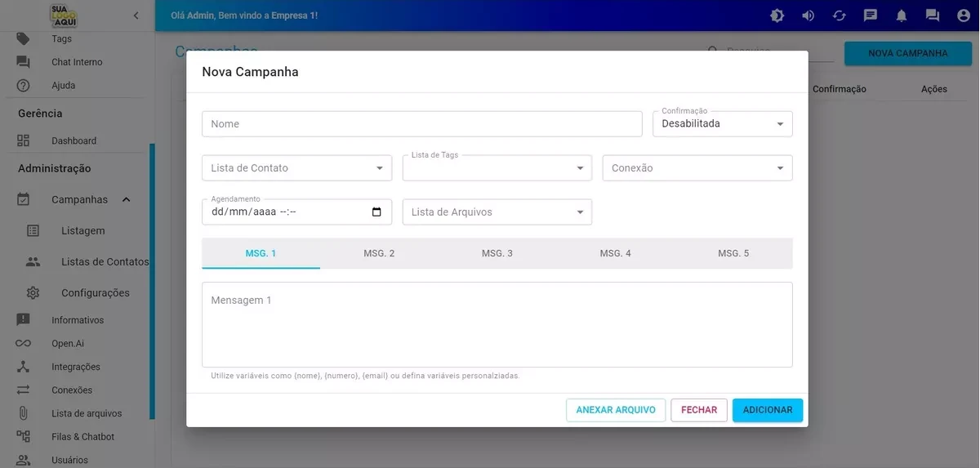Open the user account avatar icon
980x468 pixels.
click(x=964, y=16)
